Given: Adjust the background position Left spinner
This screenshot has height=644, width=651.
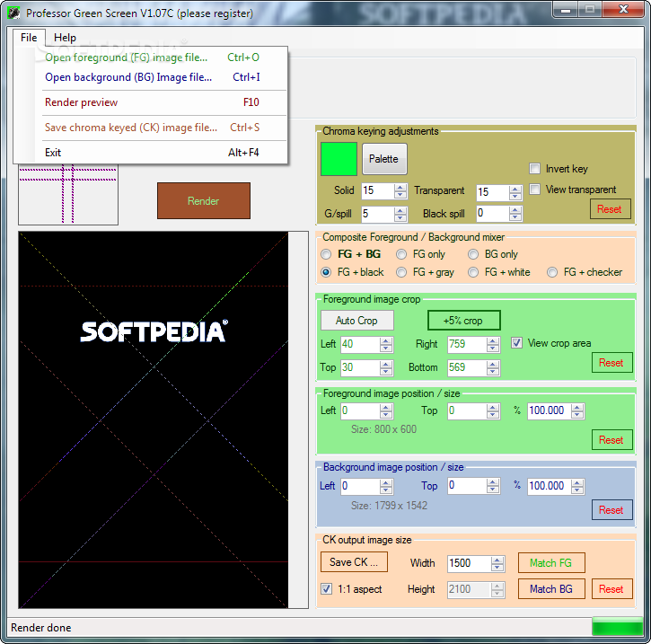Looking at the screenshot, I should pyautogui.click(x=386, y=487).
